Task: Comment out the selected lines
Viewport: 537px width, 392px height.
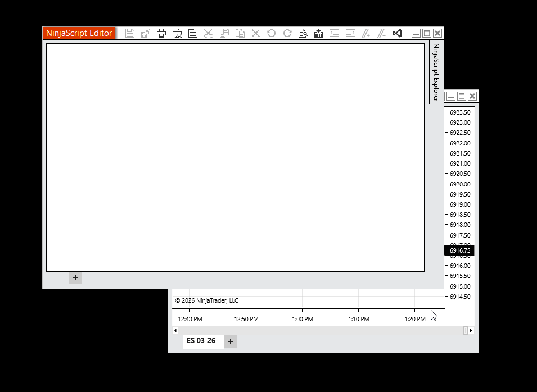Action: pos(365,33)
